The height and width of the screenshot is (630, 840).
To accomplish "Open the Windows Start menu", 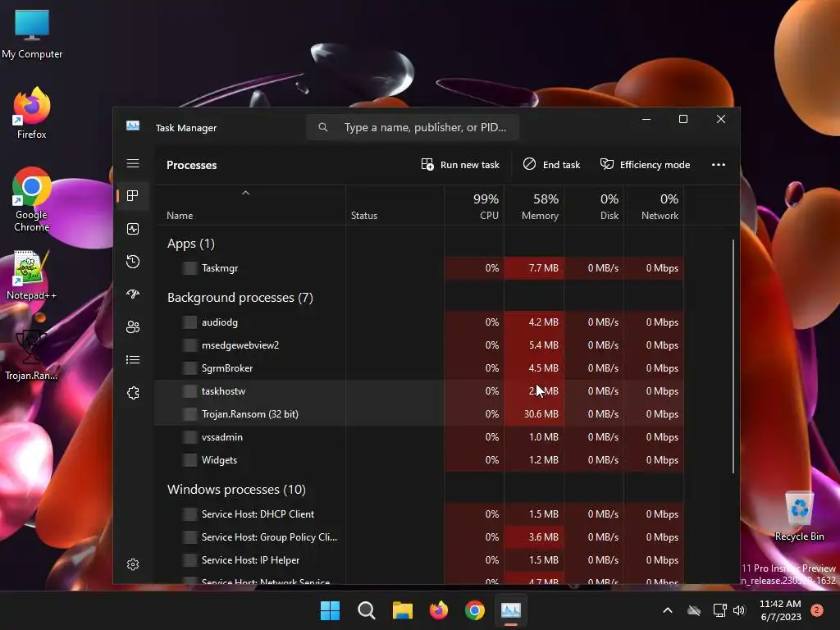I will 330,610.
